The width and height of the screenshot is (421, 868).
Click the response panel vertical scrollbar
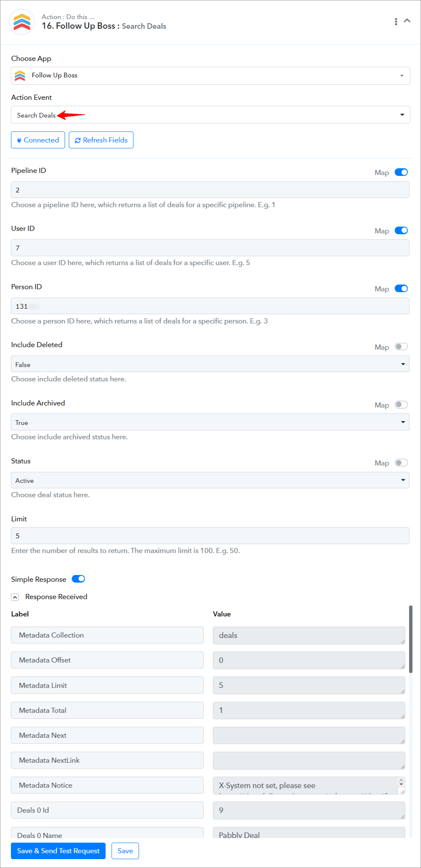point(410,639)
